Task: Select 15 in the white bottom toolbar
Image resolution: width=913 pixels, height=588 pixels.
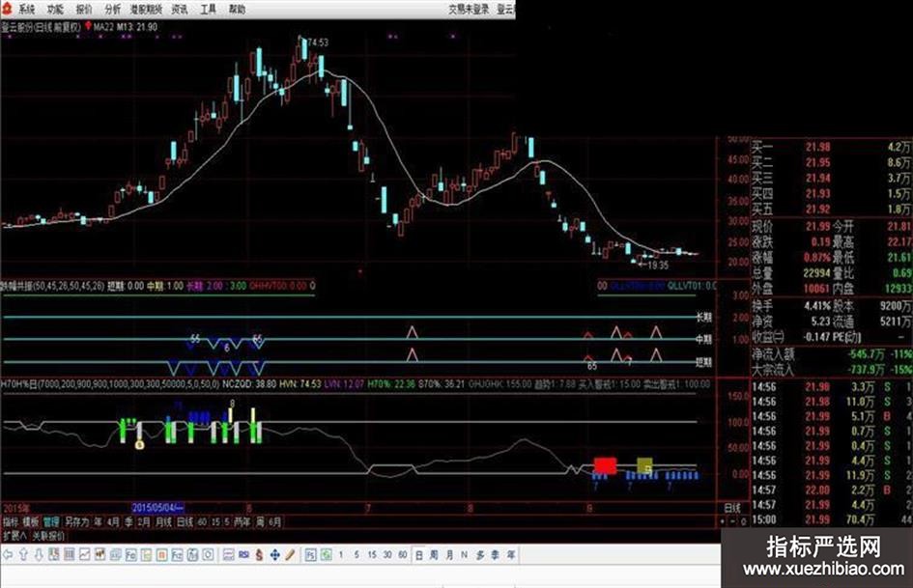Action: (x=372, y=555)
